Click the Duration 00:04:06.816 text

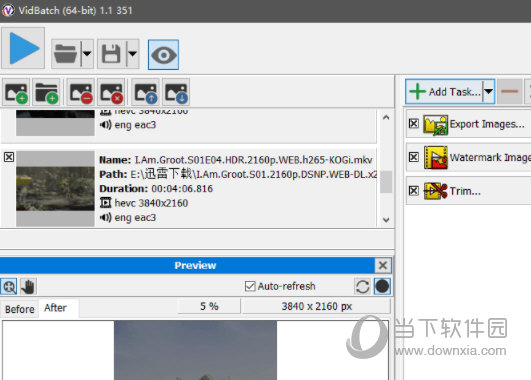point(156,188)
